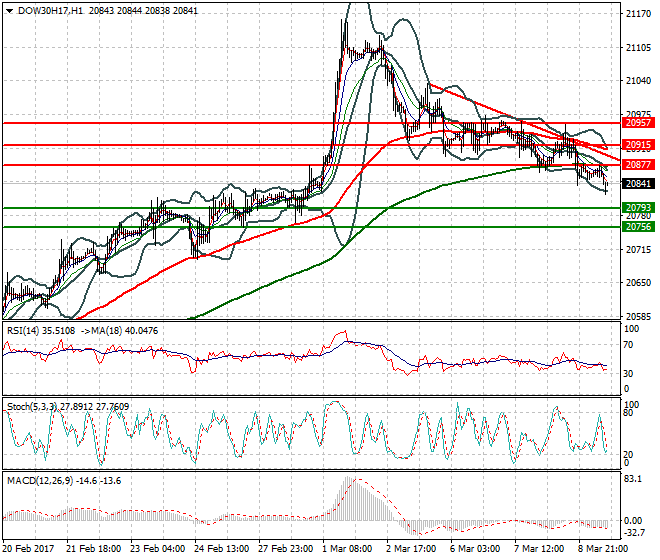This screenshot has height=560, width=660.
Task: Click the 20715 price scale value
Action: [x=639, y=250]
